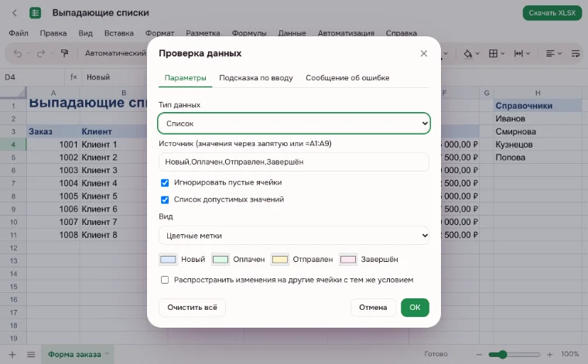The image size is (588, 364).
Task: Enable Распространить изменения на другие ячейки
Action: point(165,280)
